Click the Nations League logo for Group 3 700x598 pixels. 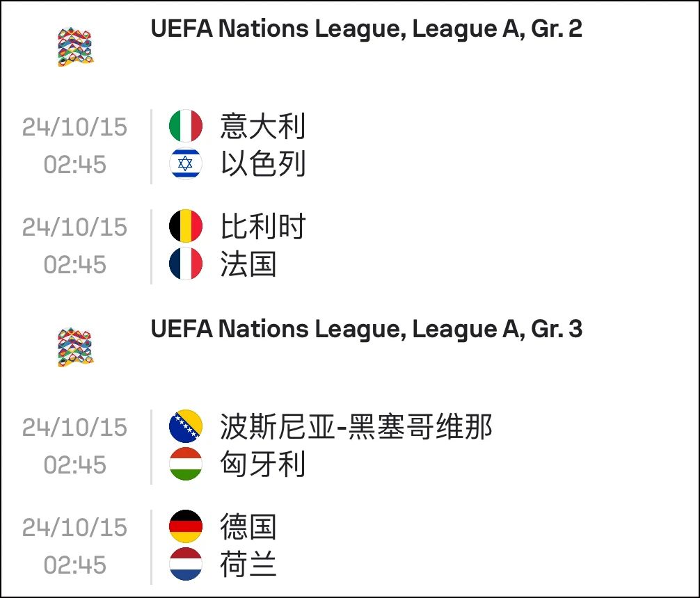click(x=75, y=348)
